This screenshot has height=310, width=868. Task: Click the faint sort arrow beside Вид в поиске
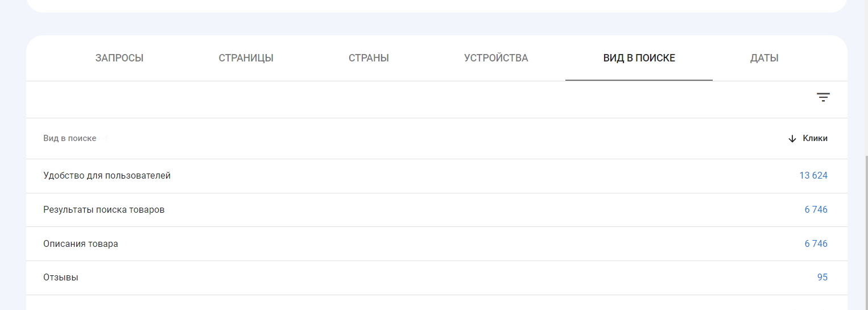pyautogui.click(x=106, y=138)
